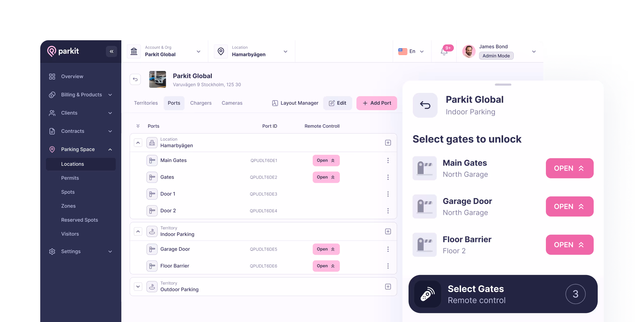This screenshot has height=322, width=644.
Task: Expand Settings sidebar menu
Action: 110,252
